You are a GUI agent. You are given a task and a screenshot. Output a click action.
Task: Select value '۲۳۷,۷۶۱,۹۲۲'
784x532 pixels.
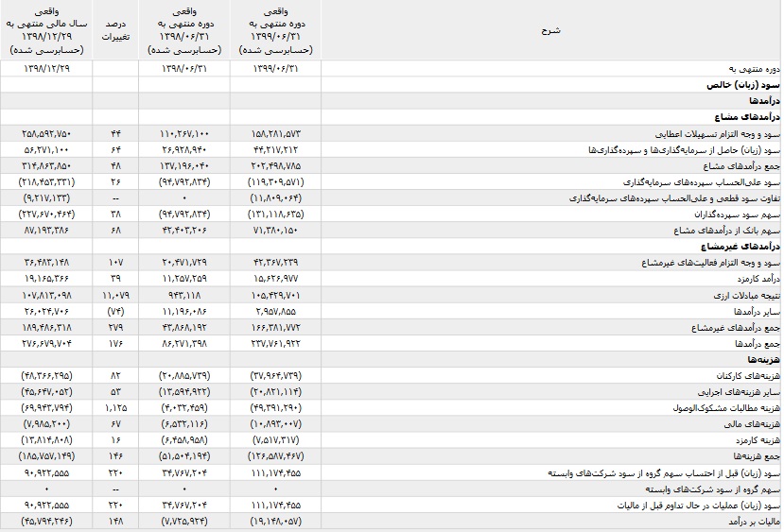(x=275, y=343)
